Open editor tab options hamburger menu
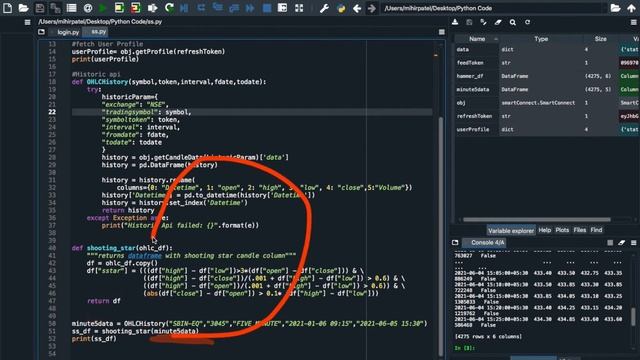Viewport: 640px width, 360px height. pyautogui.click(x=442, y=32)
